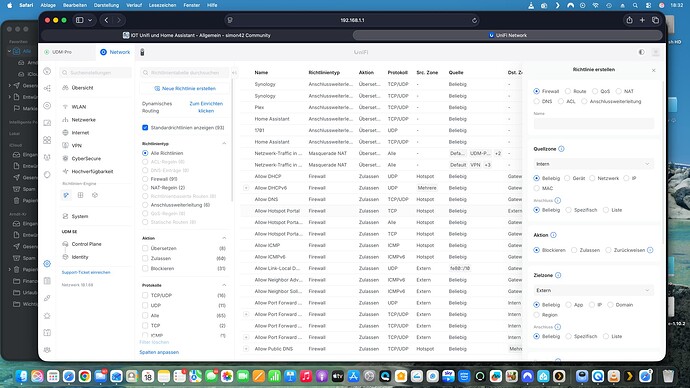This screenshot has height=388, width=690.
Task: Go back with Safari back arrow
Action: [106, 20]
